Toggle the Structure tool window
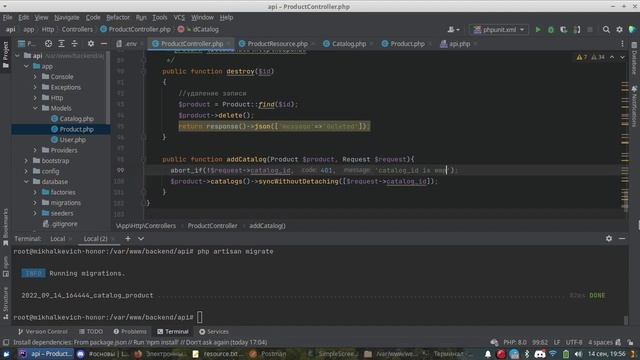 pos(5,303)
